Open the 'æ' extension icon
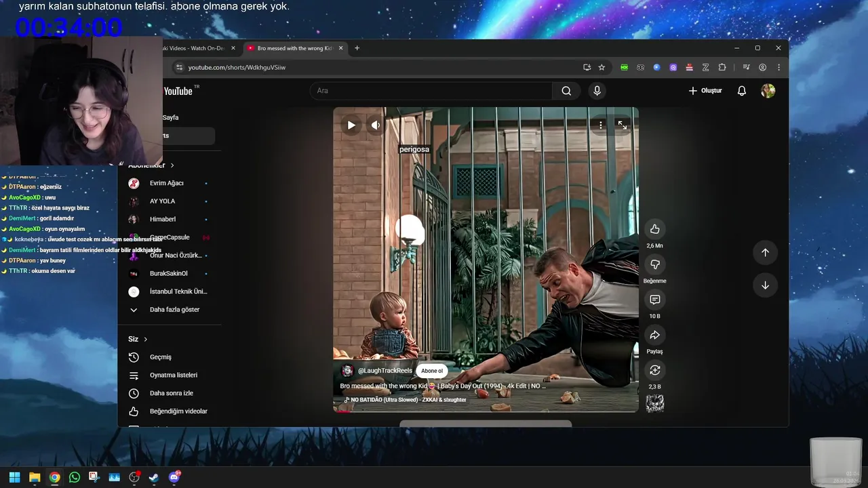 [640, 67]
